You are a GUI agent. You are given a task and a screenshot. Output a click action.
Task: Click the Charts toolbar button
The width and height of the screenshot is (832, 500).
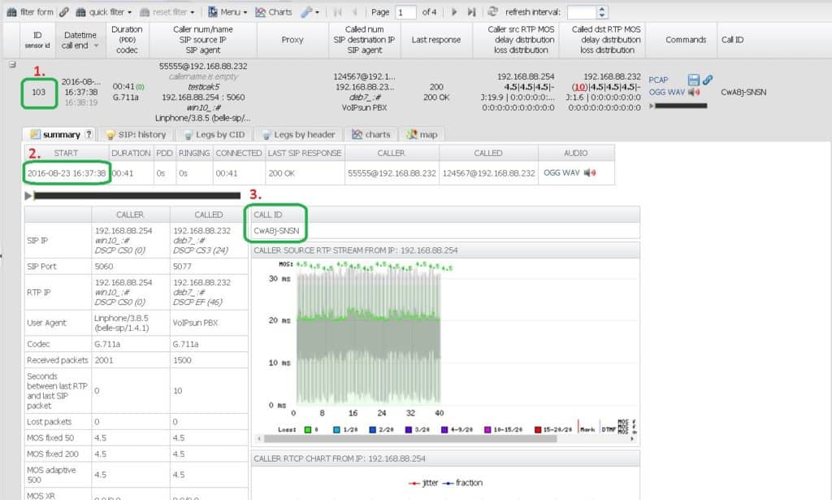(x=274, y=12)
